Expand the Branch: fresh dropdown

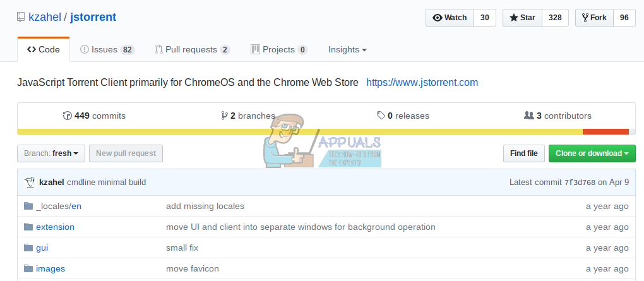(x=51, y=153)
